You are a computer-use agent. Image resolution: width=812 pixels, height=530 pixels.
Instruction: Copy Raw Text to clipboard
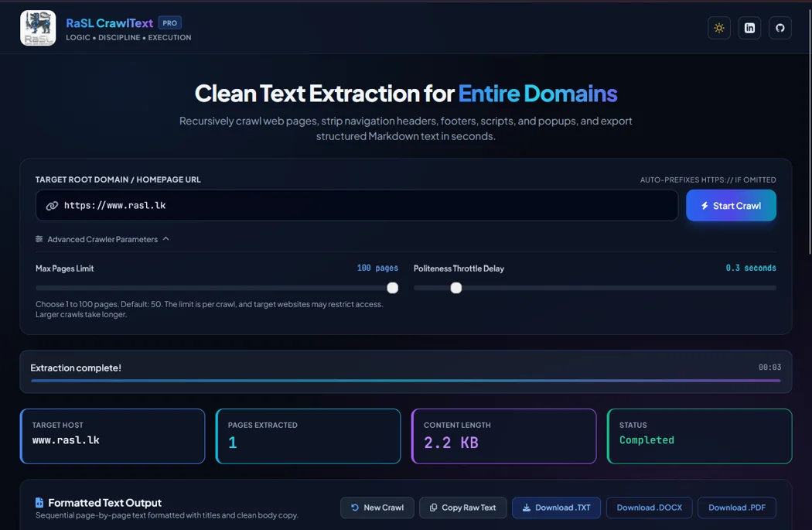pyautogui.click(x=463, y=508)
